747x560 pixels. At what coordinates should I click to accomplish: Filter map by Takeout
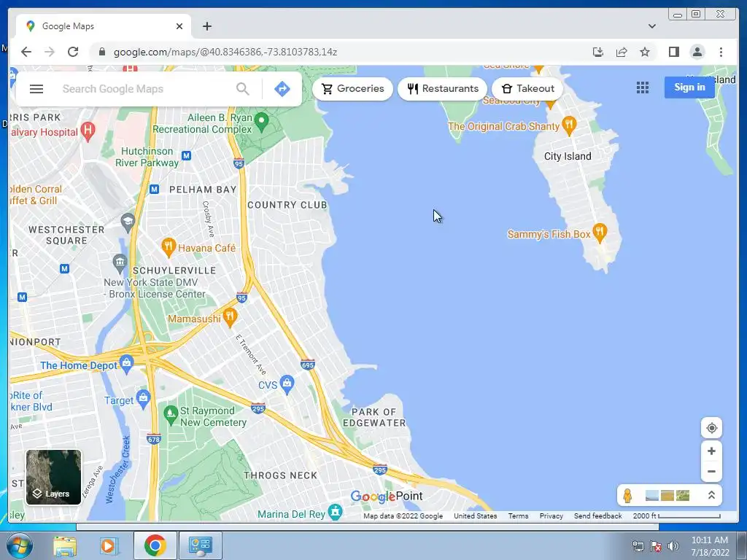click(527, 88)
